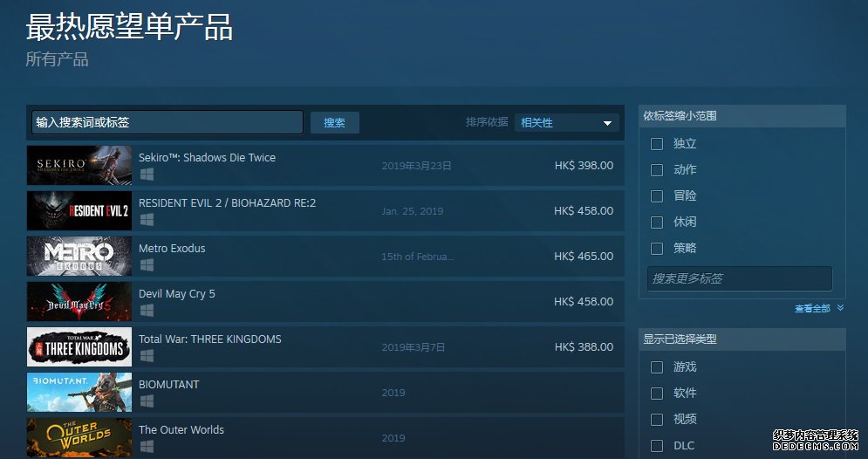This screenshot has height=459, width=868.
Task: Check the 独立 tag checkbox
Action: pos(657,144)
